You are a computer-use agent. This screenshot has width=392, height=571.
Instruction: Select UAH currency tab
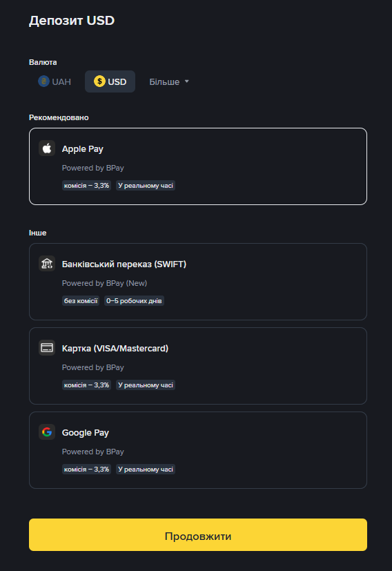click(55, 81)
